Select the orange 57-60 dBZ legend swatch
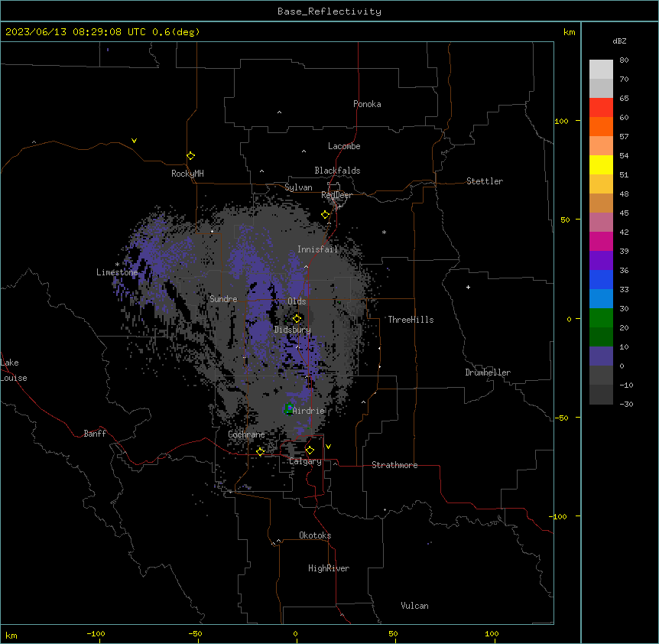 [x=601, y=126]
